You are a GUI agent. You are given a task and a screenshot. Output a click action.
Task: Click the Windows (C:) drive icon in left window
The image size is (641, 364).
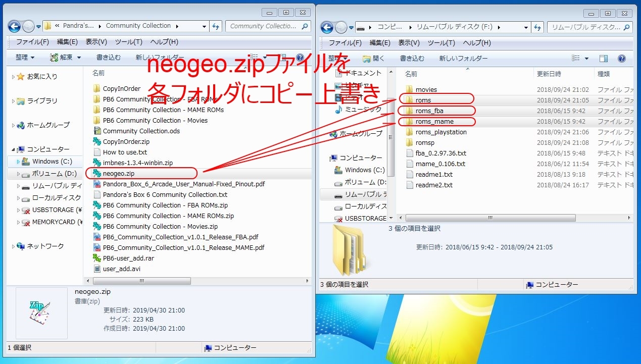point(26,162)
